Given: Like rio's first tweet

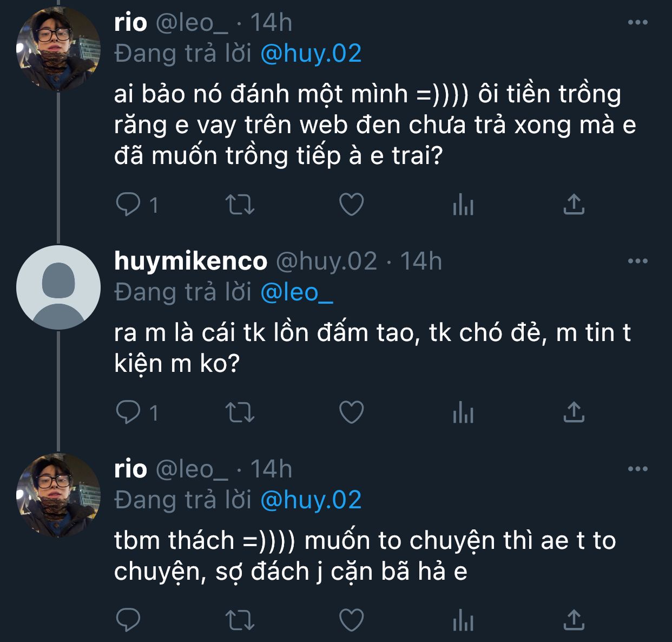Looking at the screenshot, I should [x=351, y=205].
